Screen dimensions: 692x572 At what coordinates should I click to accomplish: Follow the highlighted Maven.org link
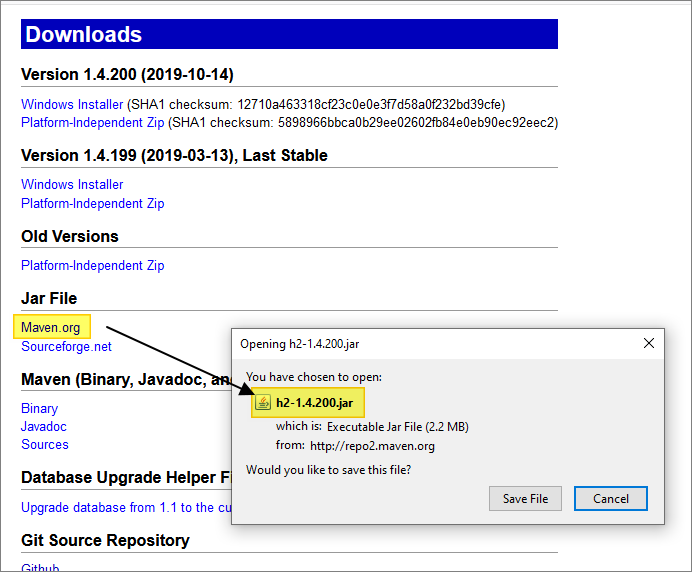(52, 327)
